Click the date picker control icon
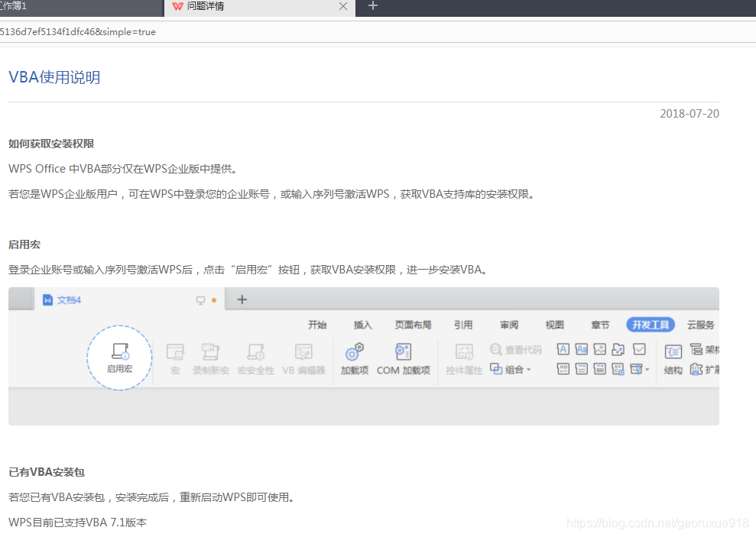 (600, 370)
